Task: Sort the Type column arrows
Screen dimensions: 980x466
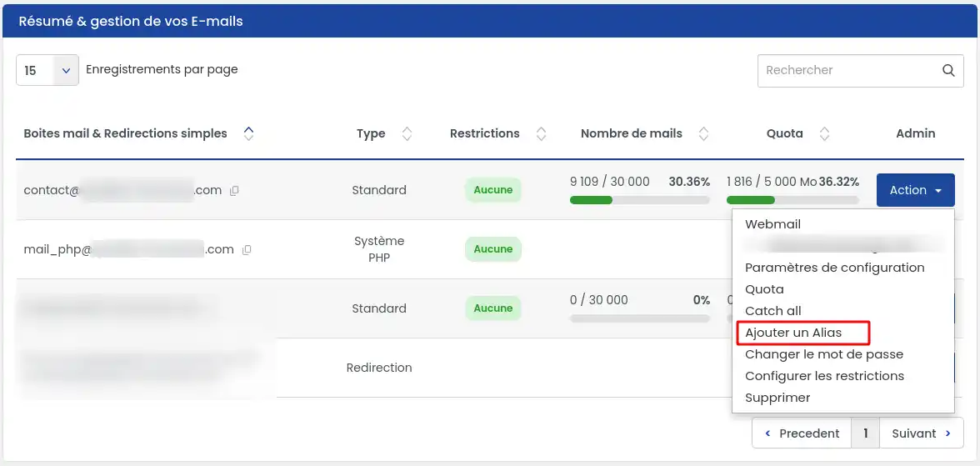Action: point(407,133)
